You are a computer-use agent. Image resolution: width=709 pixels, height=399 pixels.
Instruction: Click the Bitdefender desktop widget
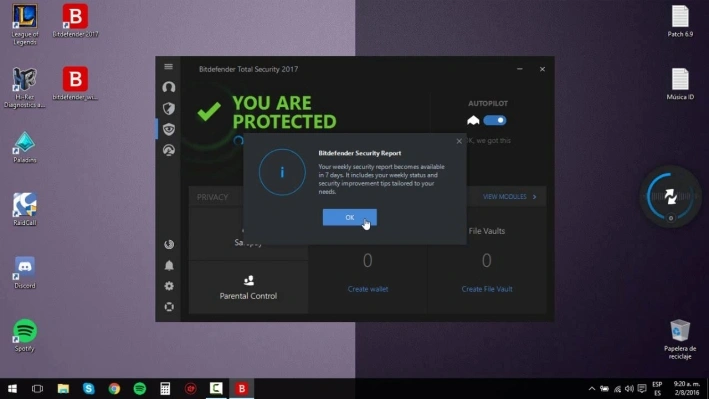point(671,196)
